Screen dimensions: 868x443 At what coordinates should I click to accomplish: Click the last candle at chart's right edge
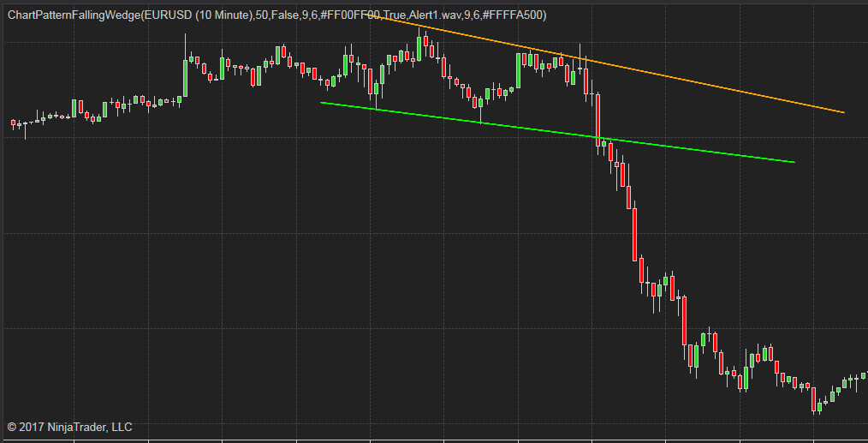coord(863,375)
